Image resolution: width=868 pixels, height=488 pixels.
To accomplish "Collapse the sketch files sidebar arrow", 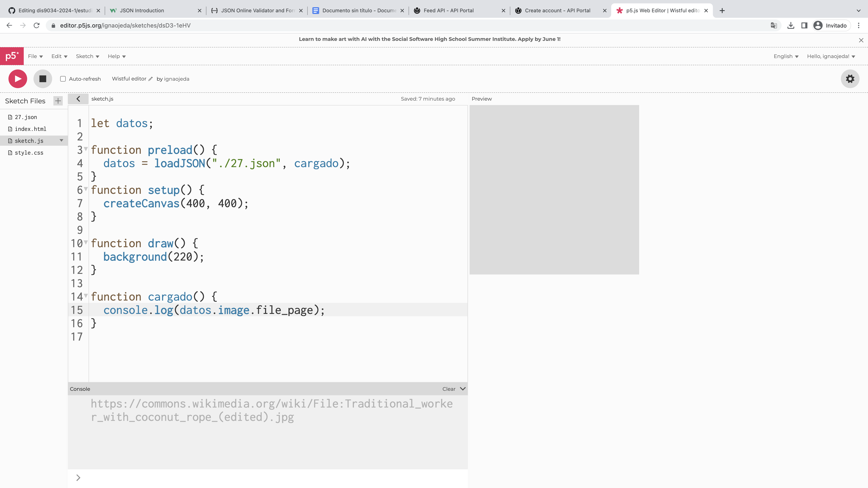I will pyautogui.click(x=78, y=99).
